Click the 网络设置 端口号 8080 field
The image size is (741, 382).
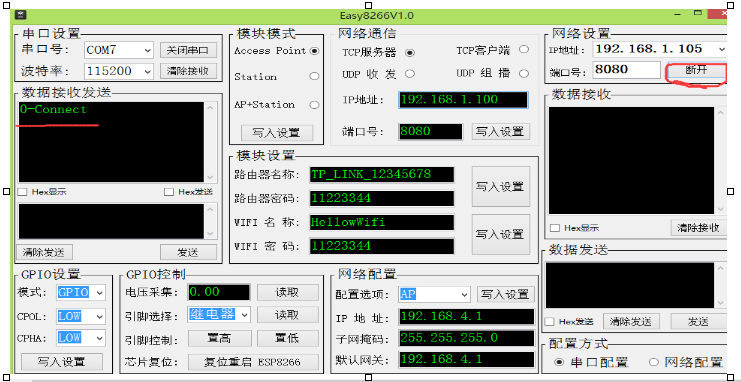[627, 70]
